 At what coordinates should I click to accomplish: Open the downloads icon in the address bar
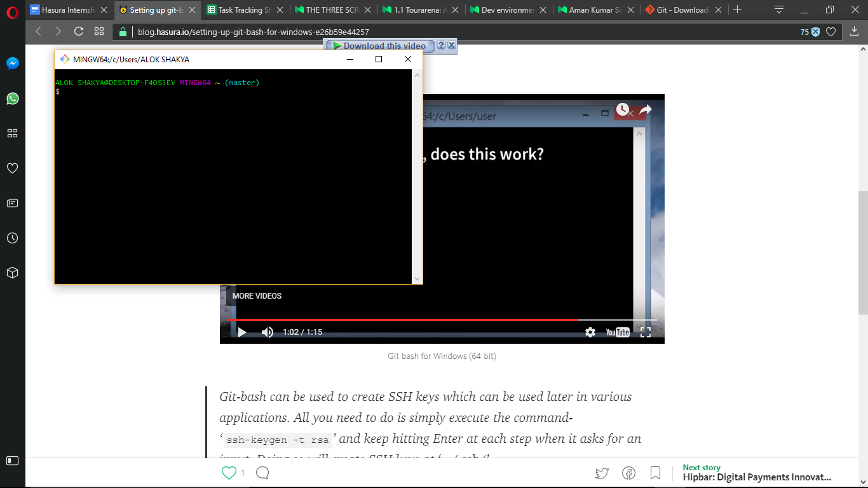click(x=854, y=32)
